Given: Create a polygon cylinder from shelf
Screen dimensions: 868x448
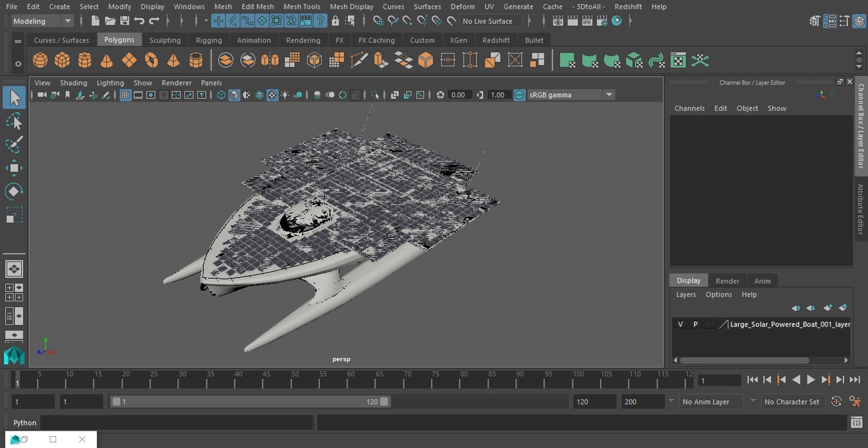Looking at the screenshot, I should (85, 60).
